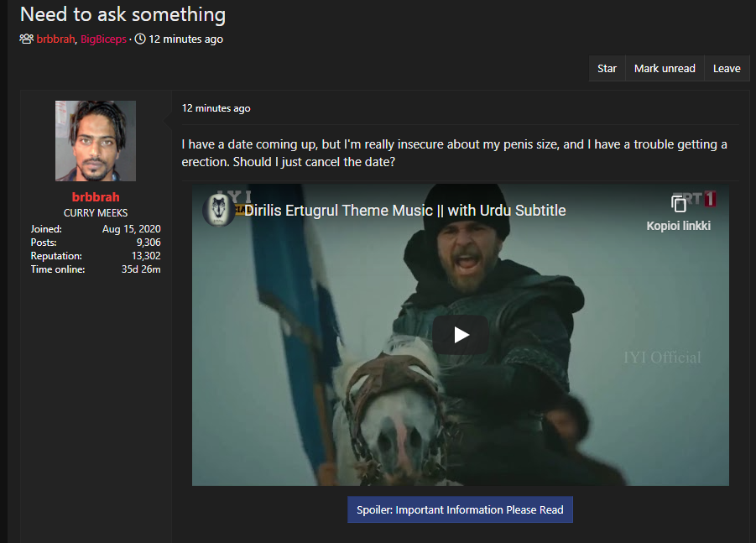Click the 'Need to ask something' title
756x543 pixels.
pyautogui.click(x=123, y=14)
